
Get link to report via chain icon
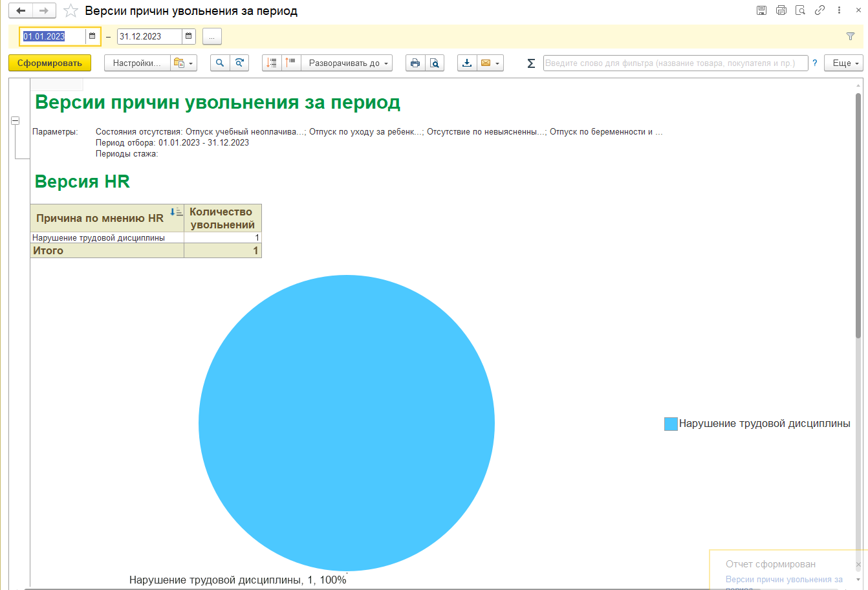click(819, 10)
